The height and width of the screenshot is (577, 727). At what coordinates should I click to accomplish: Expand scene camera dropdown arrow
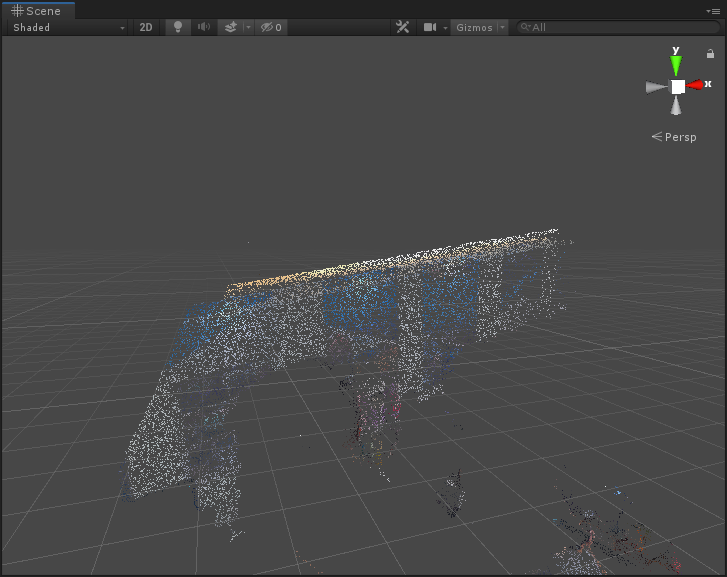[445, 28]
